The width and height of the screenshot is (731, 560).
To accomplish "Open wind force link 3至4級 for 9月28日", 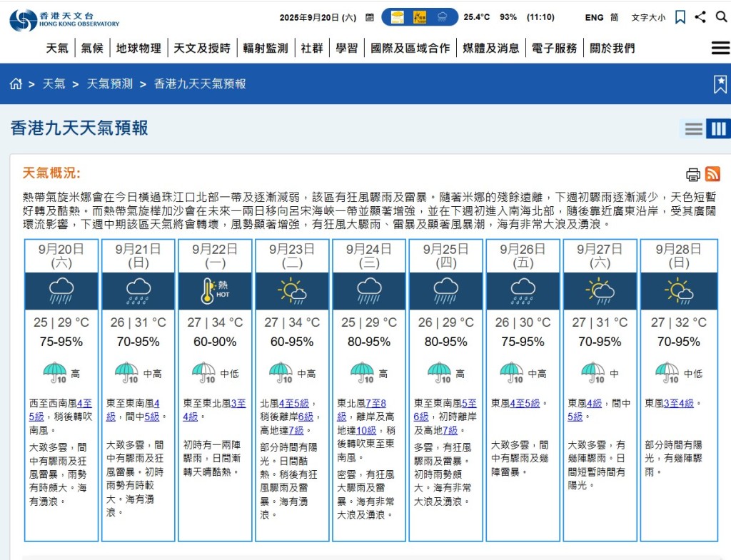I will (x=678, y=404).
